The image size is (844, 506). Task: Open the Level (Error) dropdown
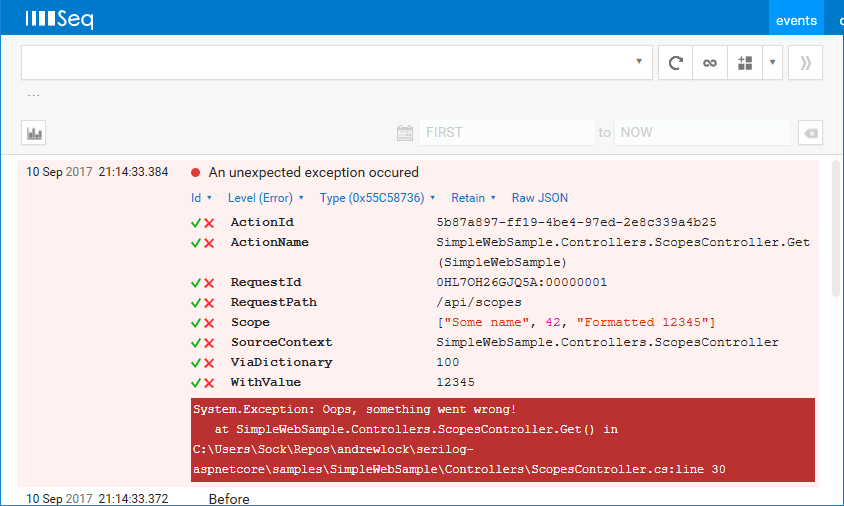point(266,198)
